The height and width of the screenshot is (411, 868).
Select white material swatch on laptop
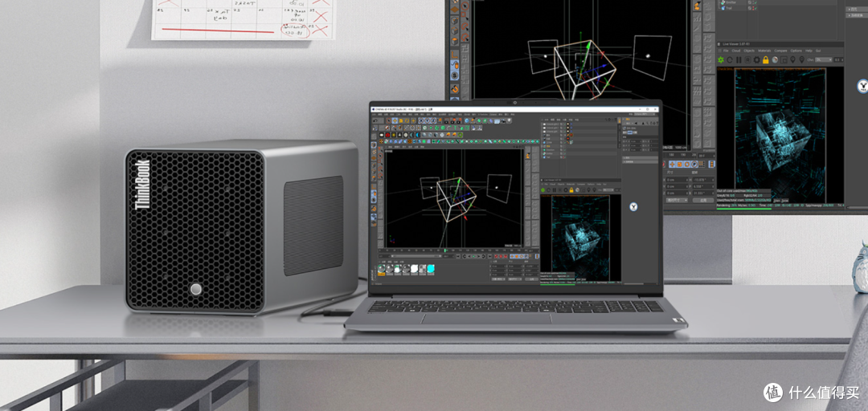tap(414, 268)
